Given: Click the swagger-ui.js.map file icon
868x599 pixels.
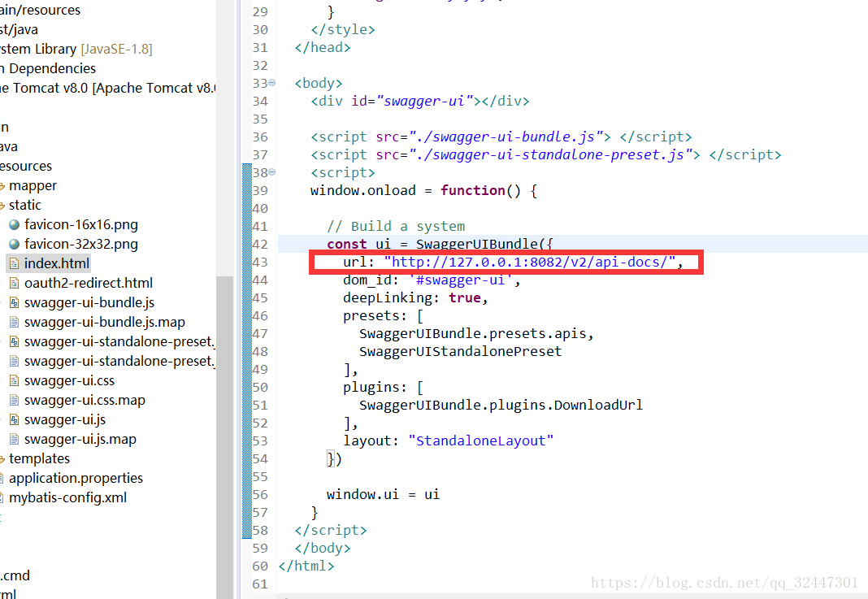Looking at the screenshot, I should point(15,439).
